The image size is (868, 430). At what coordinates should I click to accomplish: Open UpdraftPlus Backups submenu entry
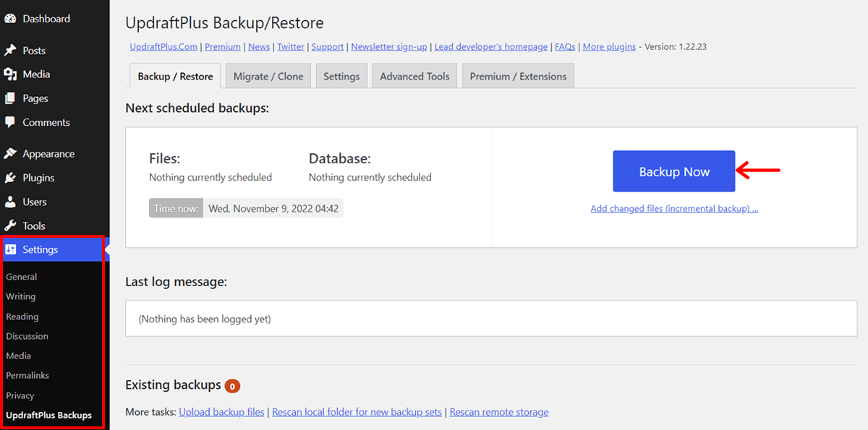point(49,415)
